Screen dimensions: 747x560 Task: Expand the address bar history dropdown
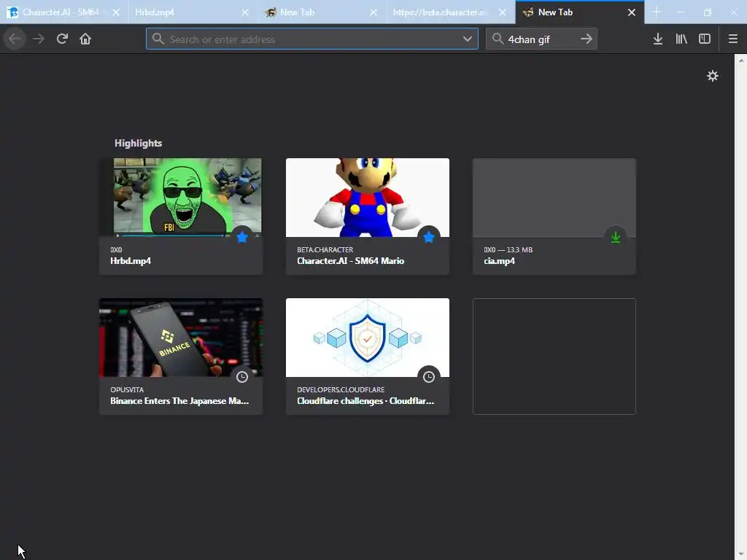tap(468, 39)
